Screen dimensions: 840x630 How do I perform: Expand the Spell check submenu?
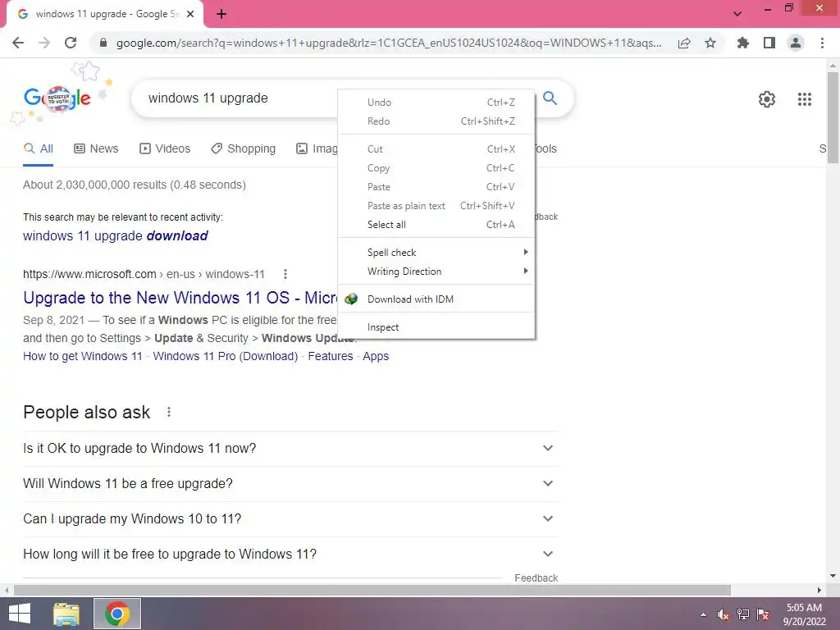click(x=436, y=253)
